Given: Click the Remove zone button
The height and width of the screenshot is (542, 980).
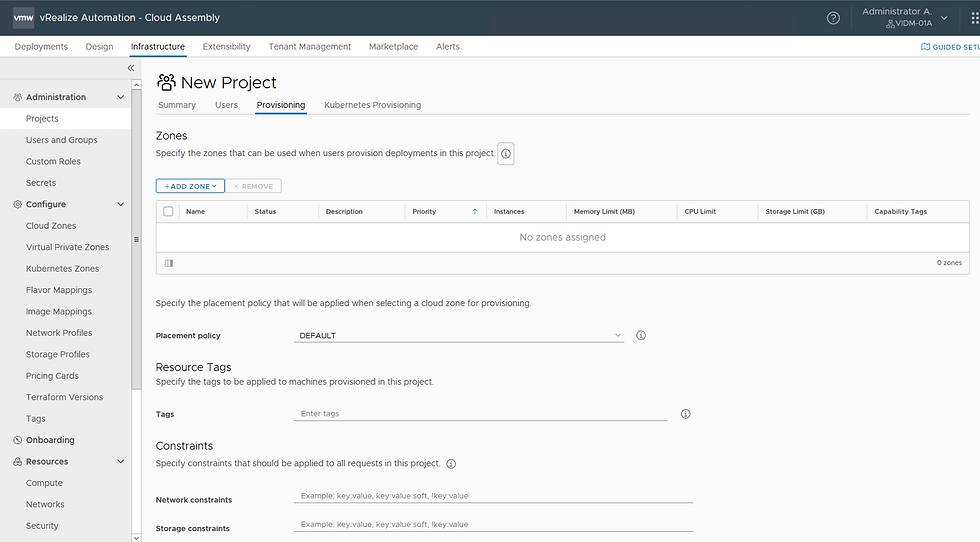Looking at the screenshot, I should point(253,186).
